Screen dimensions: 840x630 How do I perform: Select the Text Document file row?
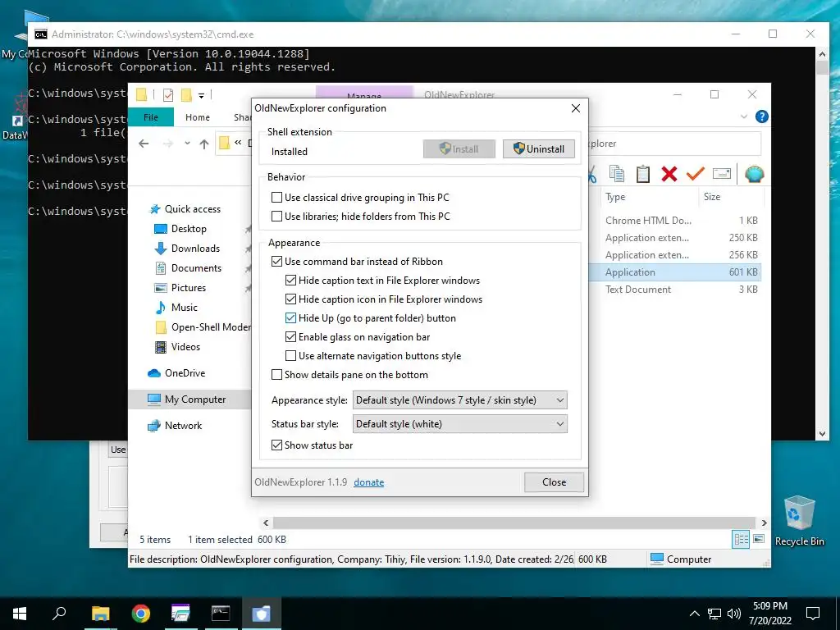(675, 290)
